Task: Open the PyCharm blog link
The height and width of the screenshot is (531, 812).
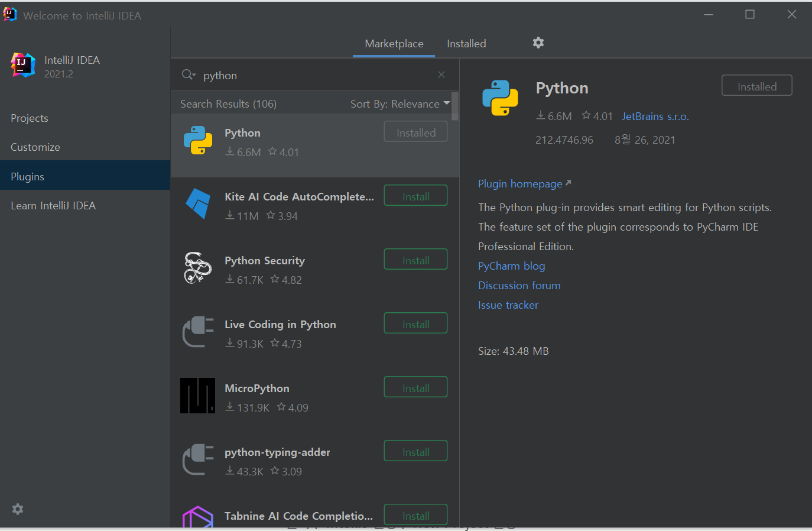Action: pos(511,266)
